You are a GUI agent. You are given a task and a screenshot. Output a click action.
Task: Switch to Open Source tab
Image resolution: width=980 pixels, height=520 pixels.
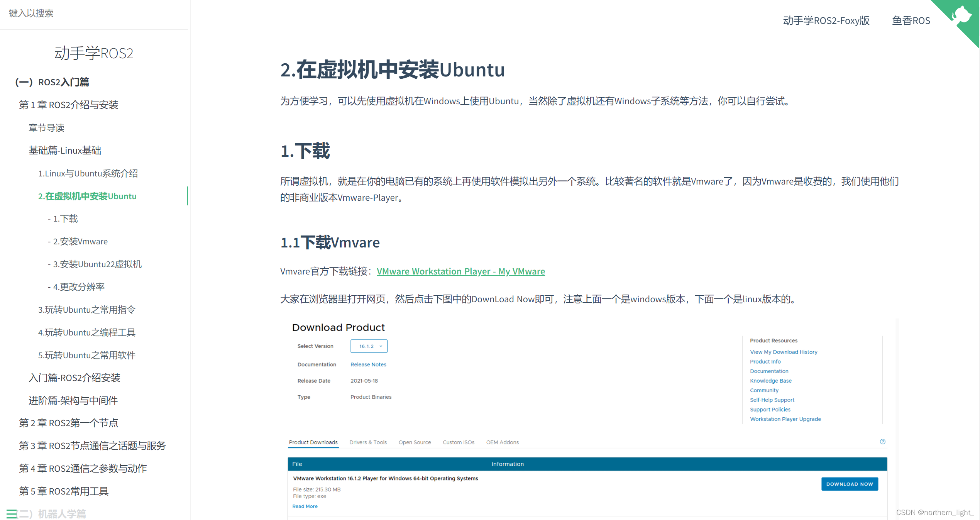pos(415,442)
